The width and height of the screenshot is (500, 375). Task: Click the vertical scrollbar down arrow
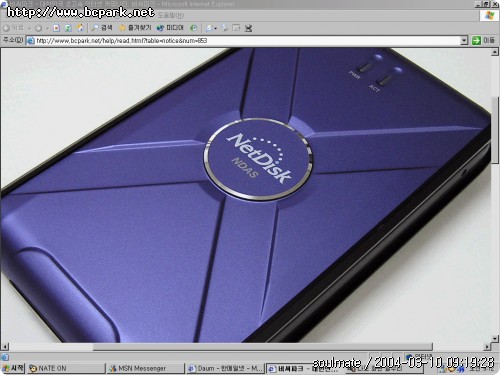(495, 338)
